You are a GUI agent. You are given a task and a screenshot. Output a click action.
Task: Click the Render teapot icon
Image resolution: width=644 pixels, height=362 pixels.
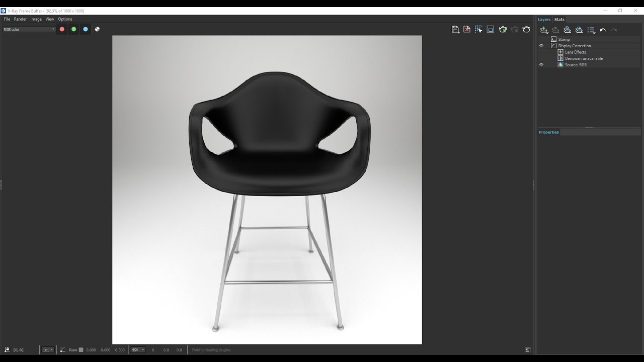click(526, 29)
